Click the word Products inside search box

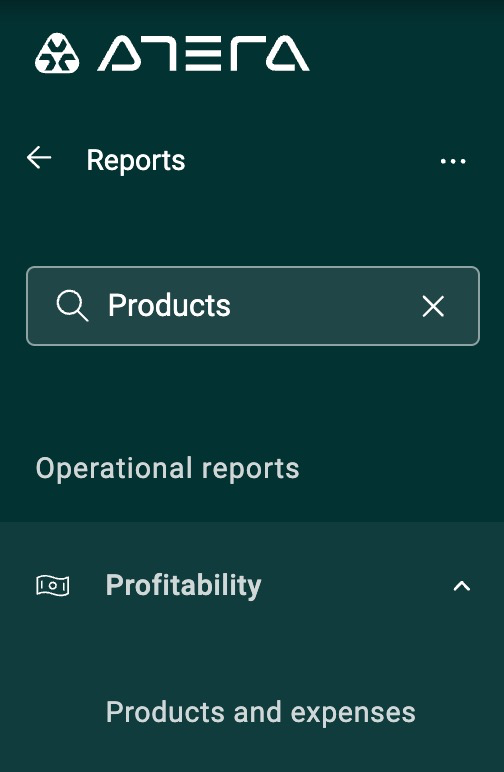[169, 305]
